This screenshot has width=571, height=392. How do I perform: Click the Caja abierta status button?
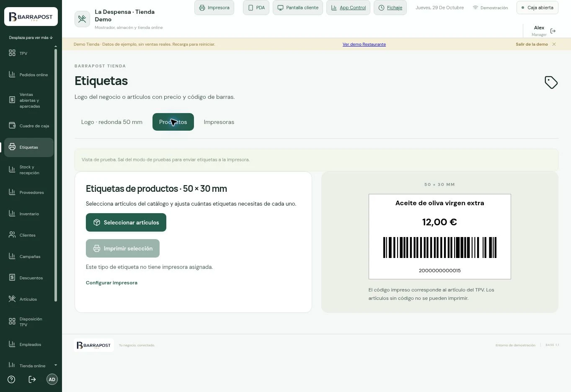537,8
